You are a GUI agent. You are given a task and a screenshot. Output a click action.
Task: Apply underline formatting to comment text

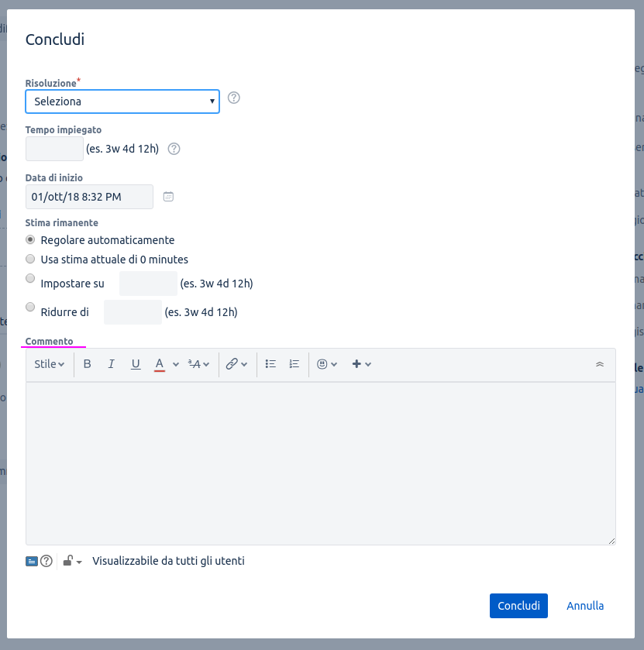[136, 364]
